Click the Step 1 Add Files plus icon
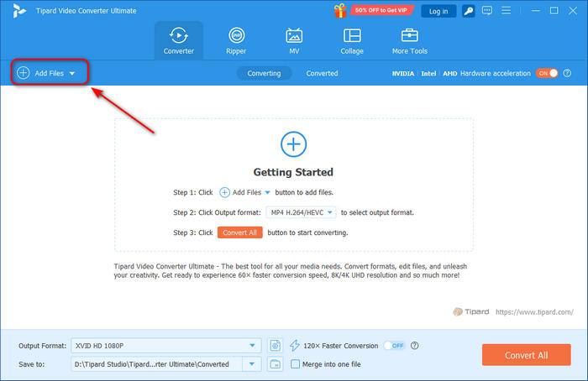Screen dimensions: 588x381 pyautogui.click(x=224, y=192)
